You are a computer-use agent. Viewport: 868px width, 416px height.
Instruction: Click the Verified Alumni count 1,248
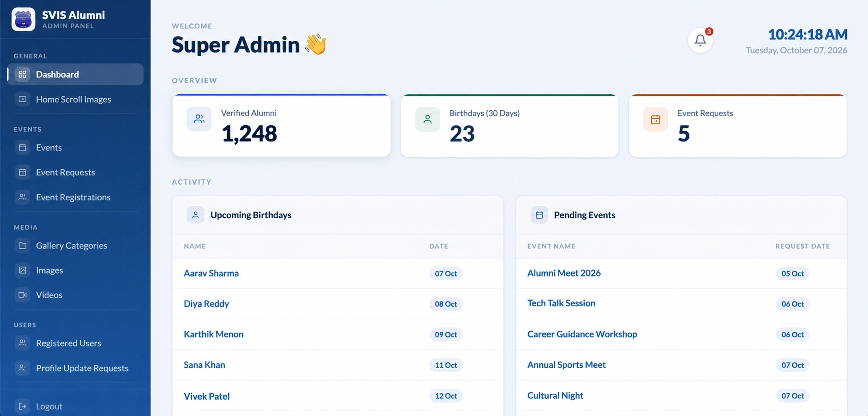point(249,134)
